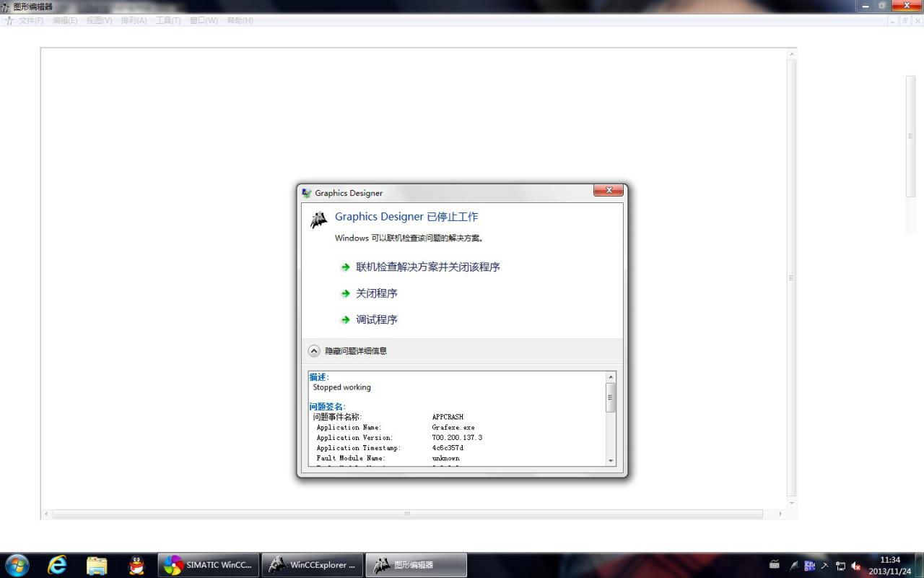Click the green arrow beside 调试程序
The width and height of the screenshot is (924, 578).
click(x=346, y=320)
